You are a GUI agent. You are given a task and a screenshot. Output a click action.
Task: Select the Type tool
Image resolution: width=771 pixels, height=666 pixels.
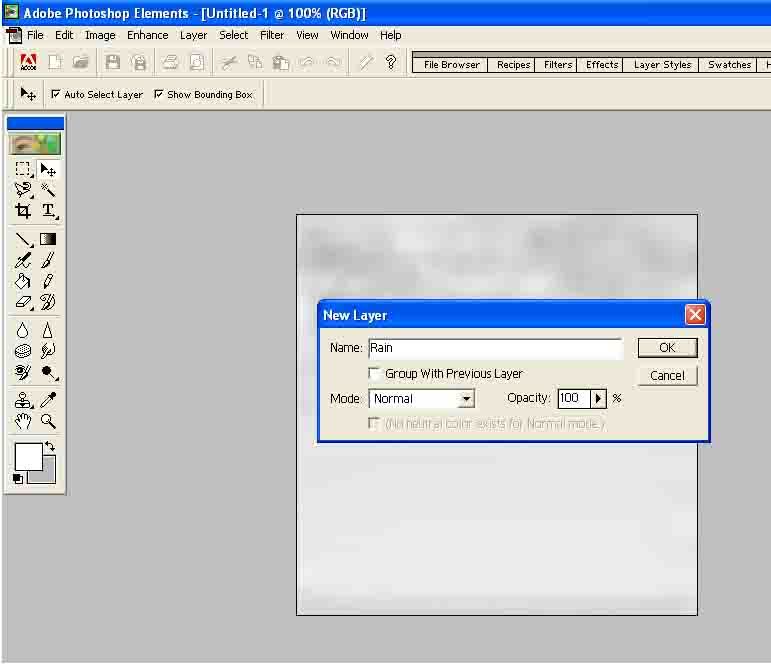(47, 211)
